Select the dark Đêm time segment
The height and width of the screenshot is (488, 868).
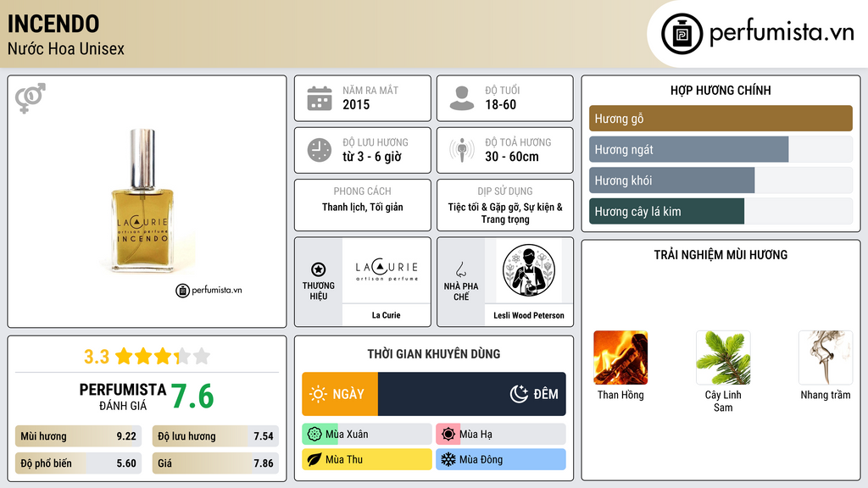coord(471,394)
